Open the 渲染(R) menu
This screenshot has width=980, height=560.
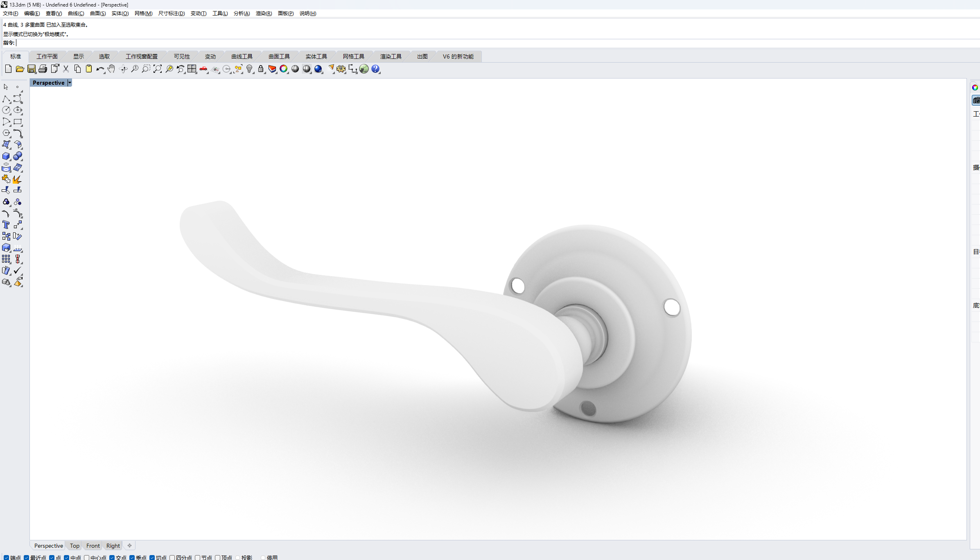[x=264, y=13]
